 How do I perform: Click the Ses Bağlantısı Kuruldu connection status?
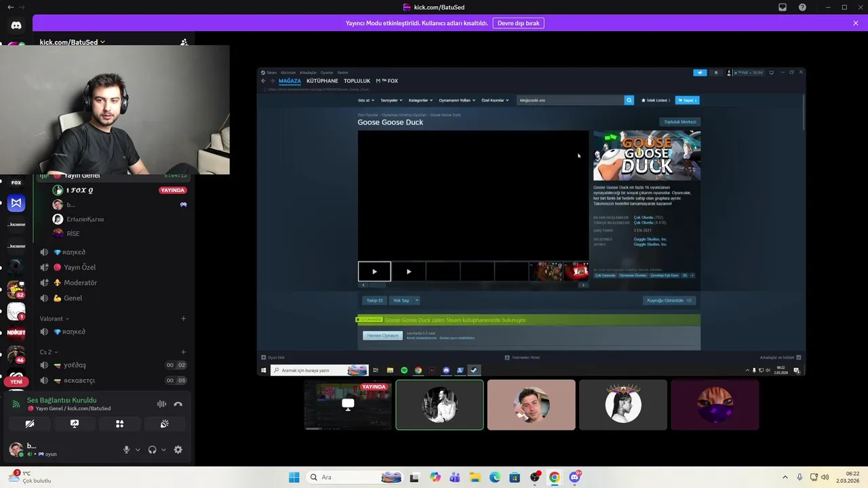coord(62,400)
